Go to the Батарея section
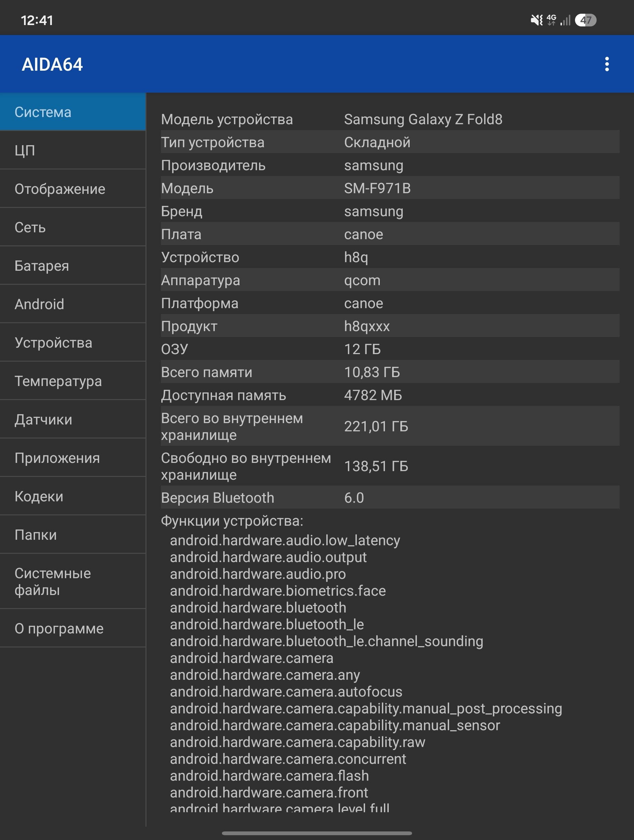This screenshot has height=840, width=634. pyautogui.click(x=72, y=266)
